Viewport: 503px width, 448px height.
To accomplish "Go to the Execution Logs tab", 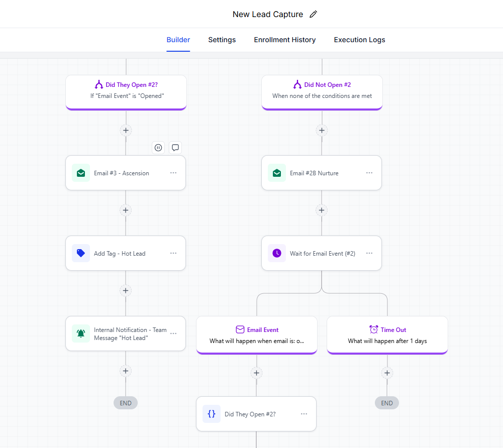I will tap(359, 40).
